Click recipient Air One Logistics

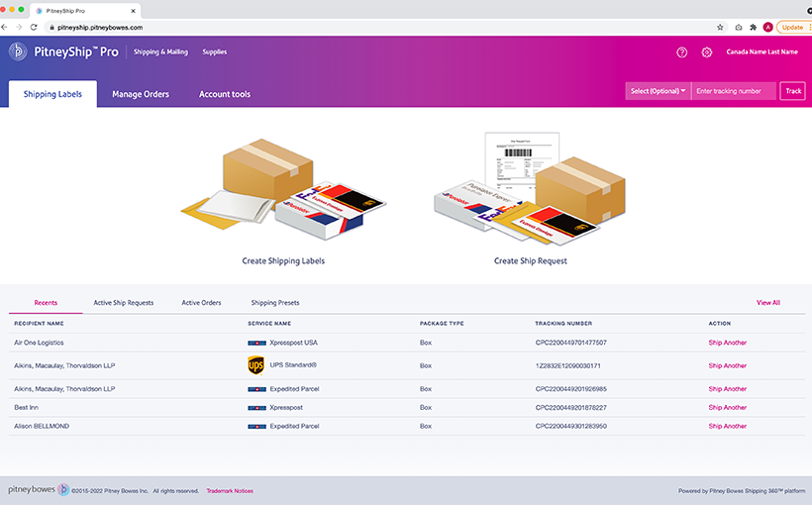pos(39,343)
